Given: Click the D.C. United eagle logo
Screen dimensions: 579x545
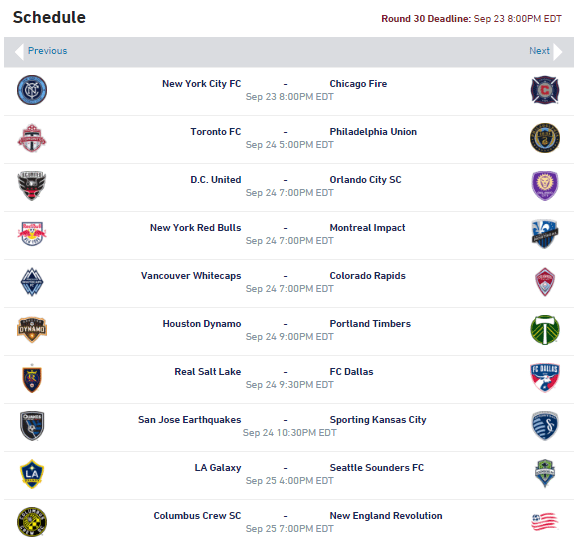Looking at the screenshot, I should pyautogui.click(x=32, y=186).
